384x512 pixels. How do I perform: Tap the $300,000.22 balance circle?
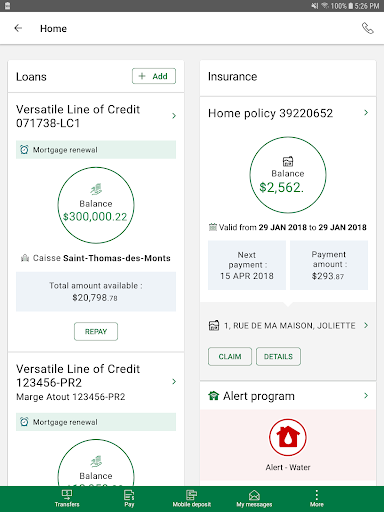[96, 205]
